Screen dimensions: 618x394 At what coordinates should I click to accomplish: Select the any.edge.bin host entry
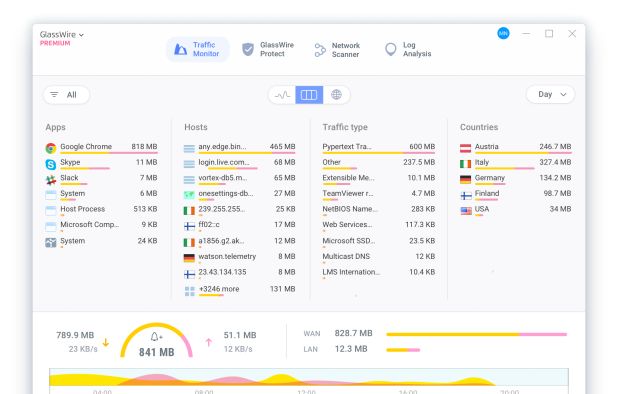click(239, 148)
